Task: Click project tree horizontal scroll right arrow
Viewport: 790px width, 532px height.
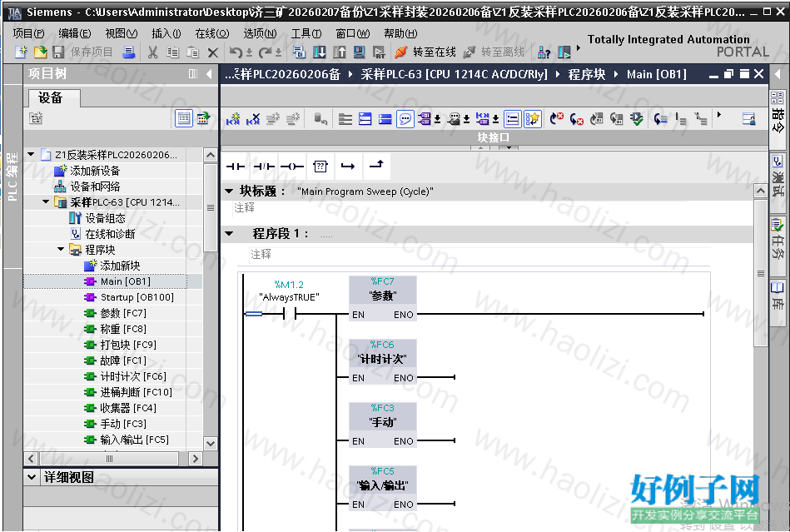Action: (196, 459)
